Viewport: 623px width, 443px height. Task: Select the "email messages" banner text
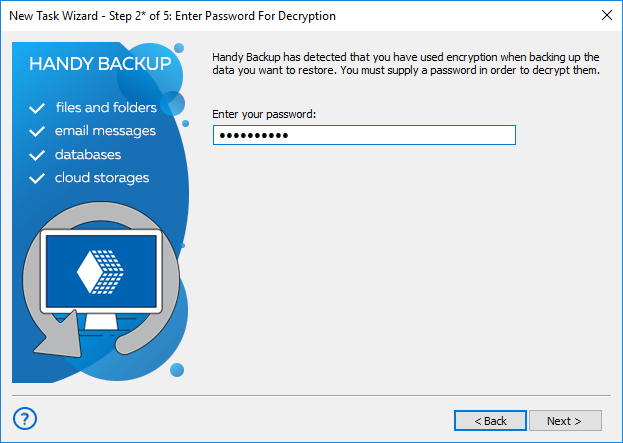click(x=105, y=131)
